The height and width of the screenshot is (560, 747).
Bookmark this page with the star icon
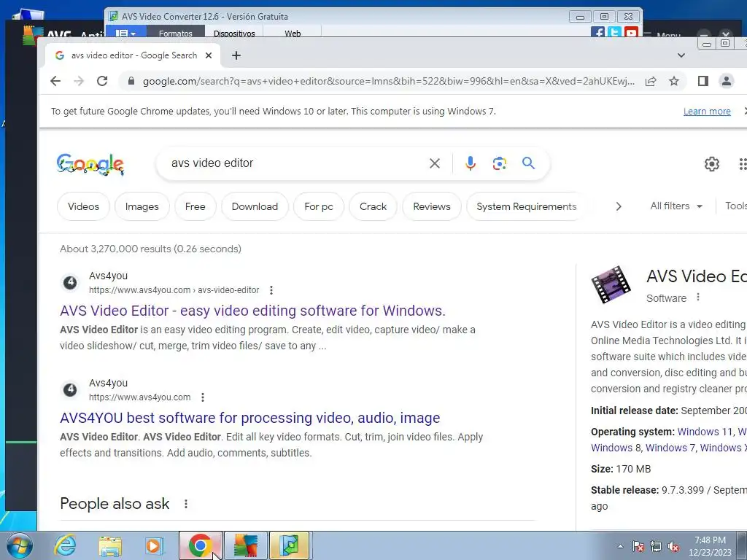(673, 81)
